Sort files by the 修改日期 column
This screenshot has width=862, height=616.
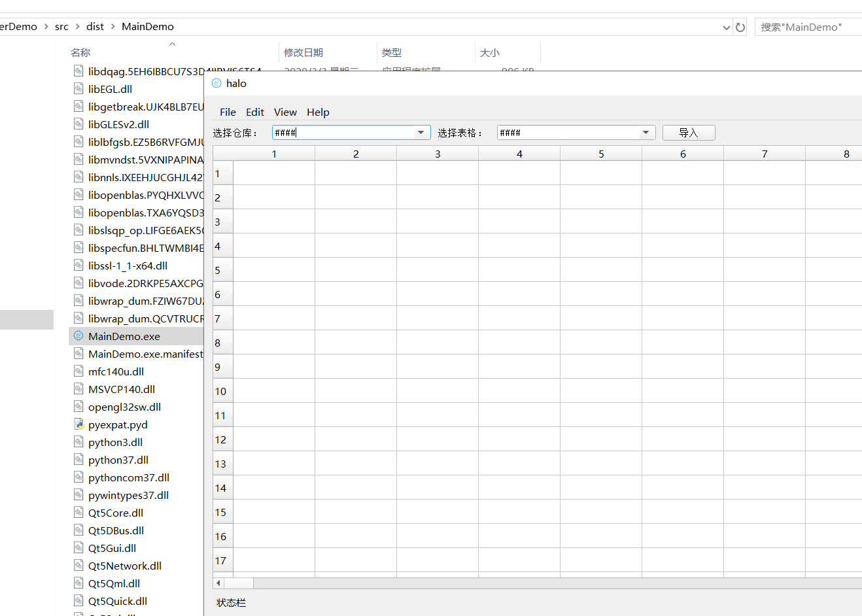tap(303, 53)
